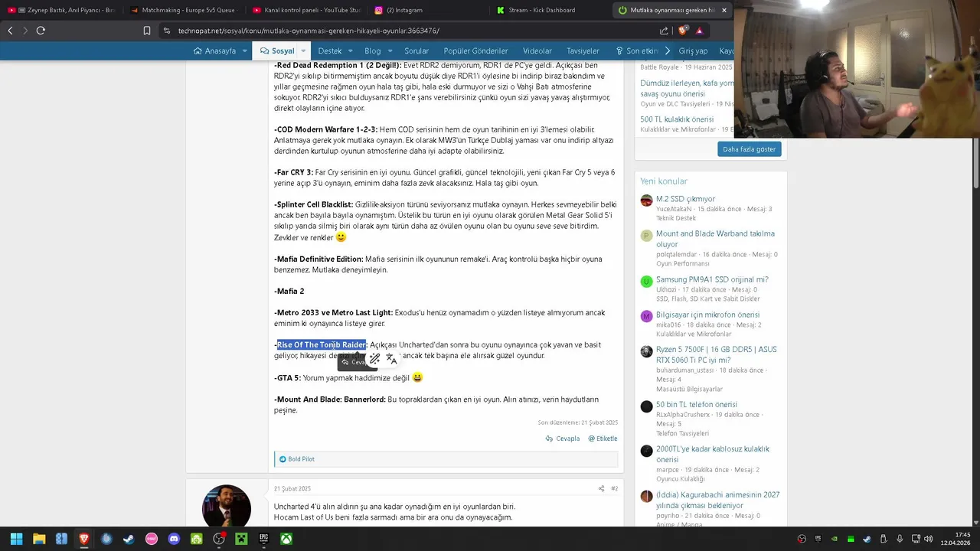980x551 pixels.
Task: Open volume control in system tray
Action: coord(928,539)
